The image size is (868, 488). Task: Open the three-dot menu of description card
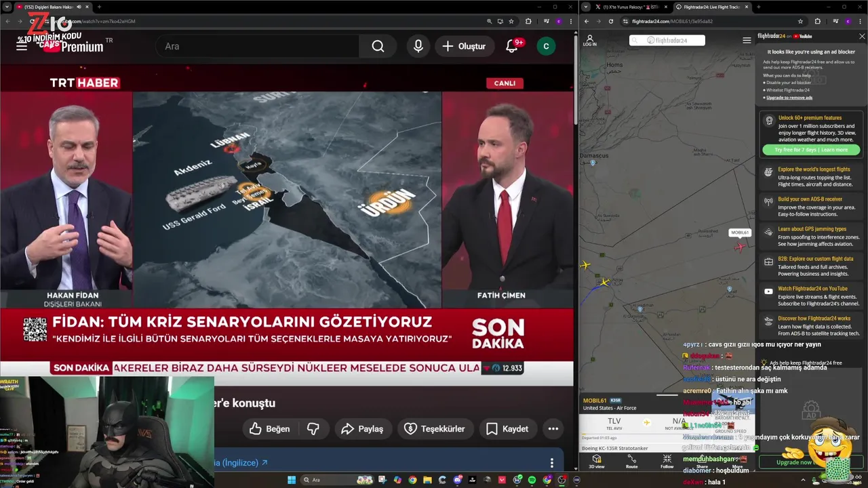pos(552,463)
